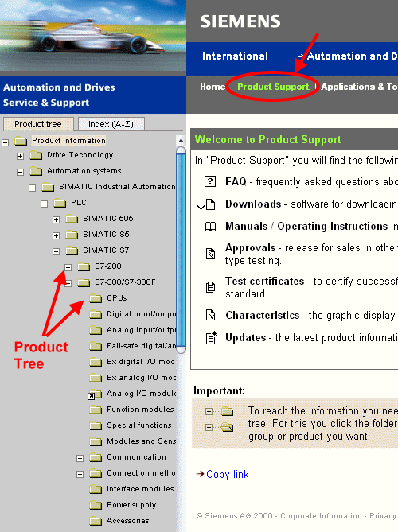Expand the SIMATIC 505 node
Image resolution: width=398 pixels, height=532 pixels.
(56, 219)
